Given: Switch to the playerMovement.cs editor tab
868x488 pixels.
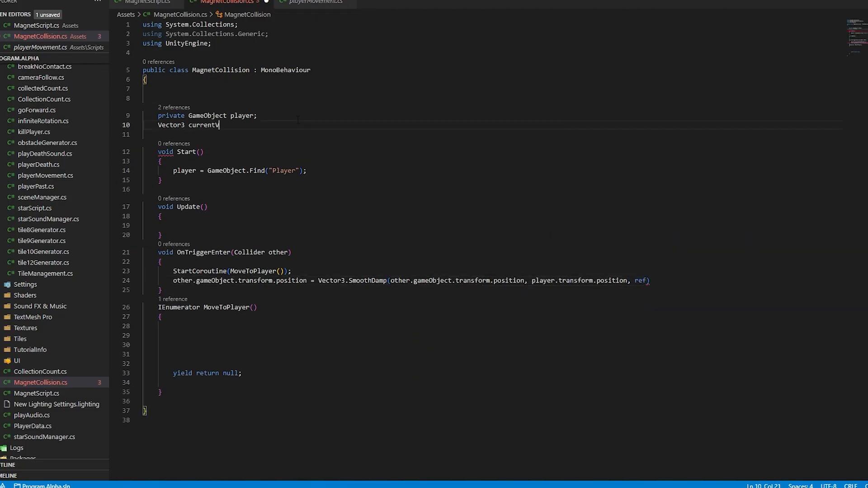Looking at the screenshot, I should coord(316,2).
